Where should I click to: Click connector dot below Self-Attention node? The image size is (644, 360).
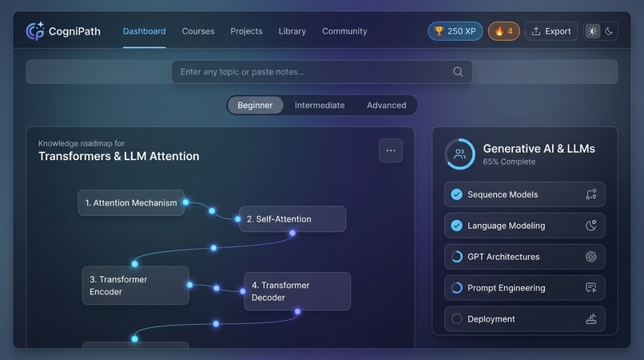click(x=292, y=233)
